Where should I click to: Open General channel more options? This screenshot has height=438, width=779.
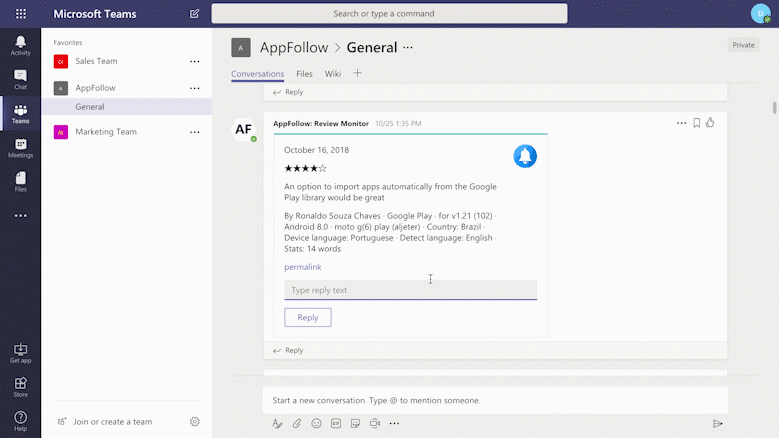pyautogui.click(x=408, y=48)
